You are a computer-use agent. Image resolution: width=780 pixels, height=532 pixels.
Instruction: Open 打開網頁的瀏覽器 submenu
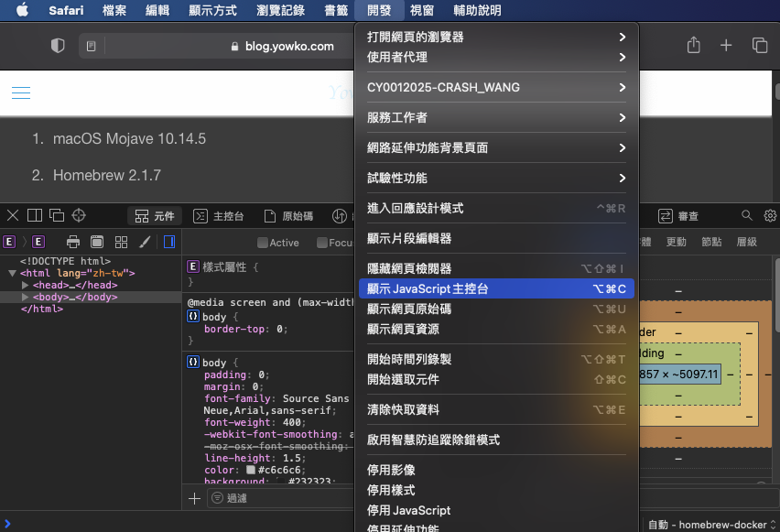click(496, 37)
